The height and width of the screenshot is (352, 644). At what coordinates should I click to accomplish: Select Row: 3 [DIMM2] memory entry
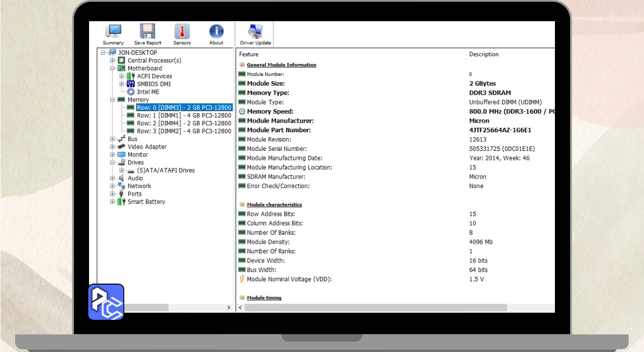184,131
